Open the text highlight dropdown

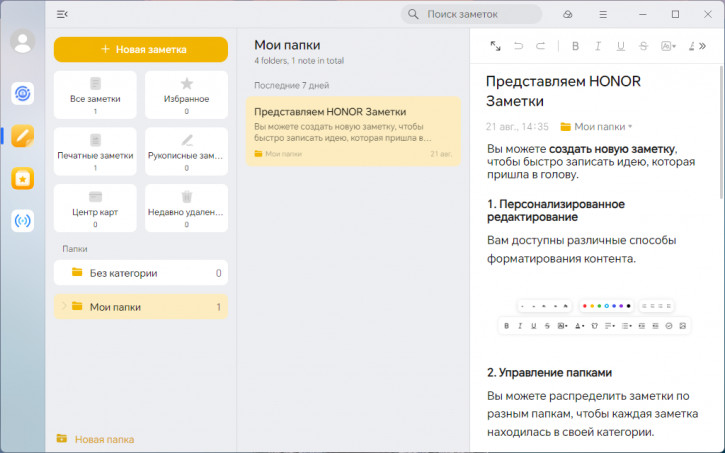pos(668,46)
